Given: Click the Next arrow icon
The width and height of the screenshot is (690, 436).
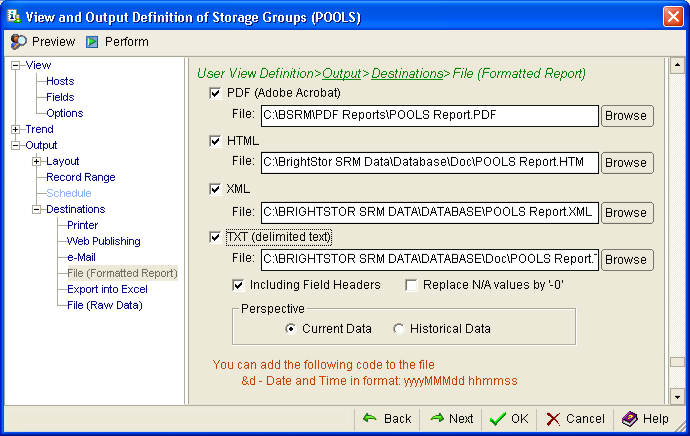Looking at the screenshot, I should [x=437, y=418].
